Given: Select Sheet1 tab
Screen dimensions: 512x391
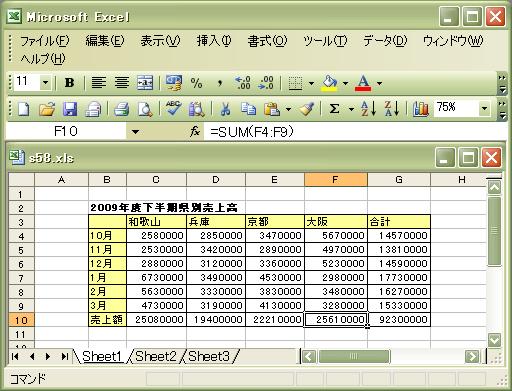Looking at the screenshot, I should 102,356.
